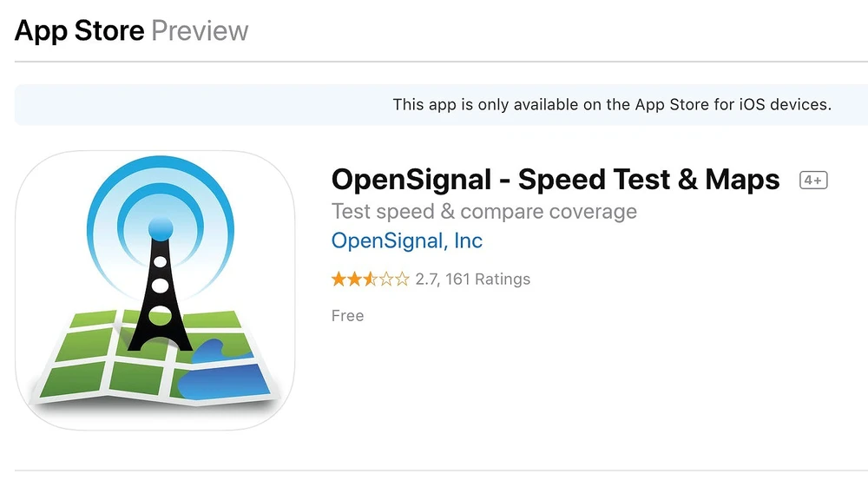Open the OpenSignal, Inc developer link

[x=407, y=240]
